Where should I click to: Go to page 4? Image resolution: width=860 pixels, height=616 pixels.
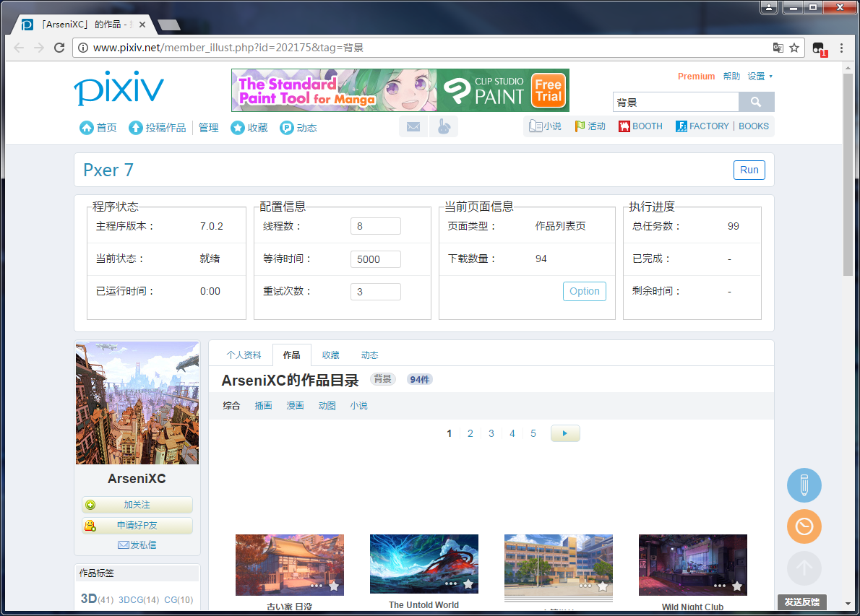512,433
